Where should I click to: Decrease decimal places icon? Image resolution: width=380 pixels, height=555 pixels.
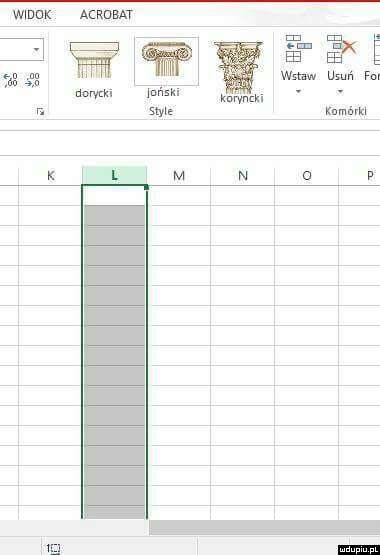33,80
